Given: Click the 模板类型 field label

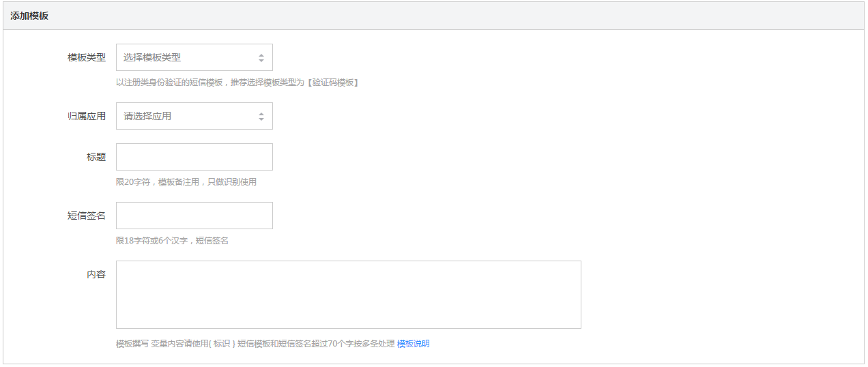Looking at the screenshot, I should click(87, 57).
